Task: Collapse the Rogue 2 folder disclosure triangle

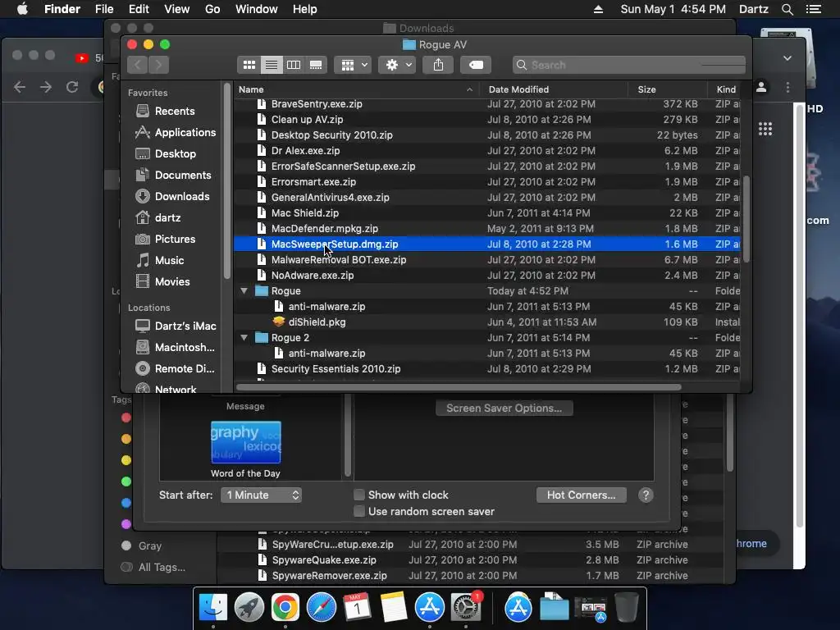Action: coord(244,337)
